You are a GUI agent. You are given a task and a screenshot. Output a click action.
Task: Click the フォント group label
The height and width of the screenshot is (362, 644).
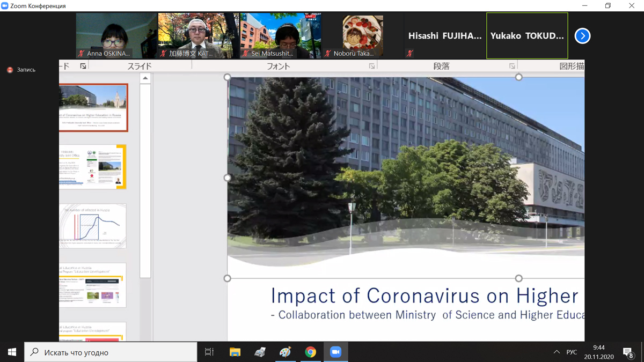(278, 67)
